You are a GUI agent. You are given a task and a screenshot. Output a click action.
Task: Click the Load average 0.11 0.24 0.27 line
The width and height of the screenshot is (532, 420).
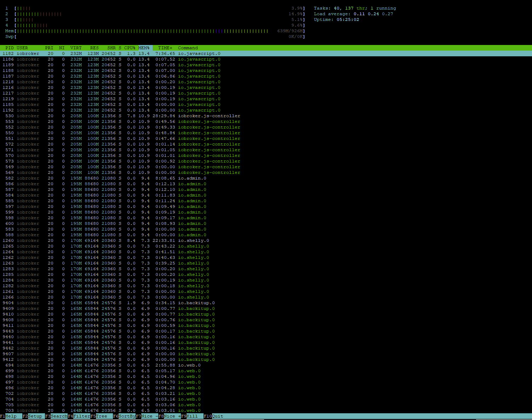click(353, 14)
